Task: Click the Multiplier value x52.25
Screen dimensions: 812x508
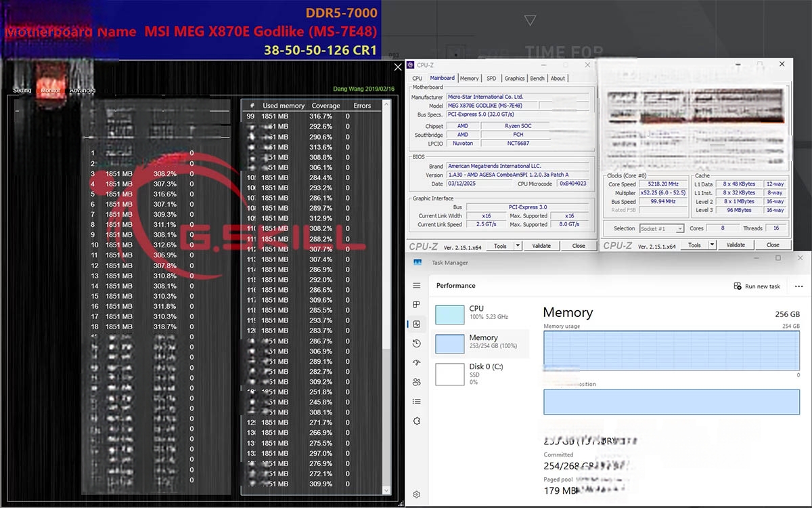Action: pyautogui.click(x=662, y=193)
